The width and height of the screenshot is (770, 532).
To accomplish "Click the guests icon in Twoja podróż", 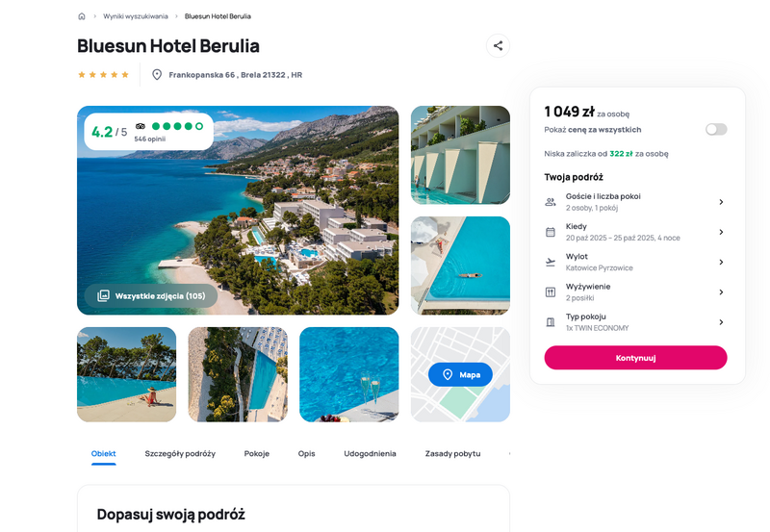I will 551,202.
